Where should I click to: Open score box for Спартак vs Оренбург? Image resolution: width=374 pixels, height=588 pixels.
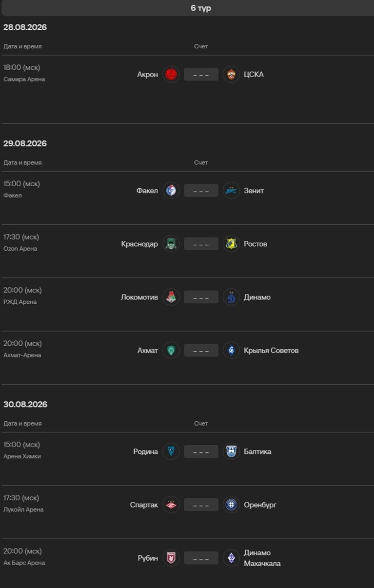click(201, 505)
